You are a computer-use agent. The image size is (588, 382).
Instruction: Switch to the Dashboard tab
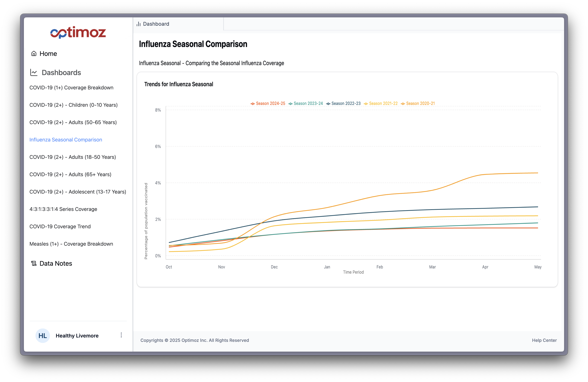point(156,24)
